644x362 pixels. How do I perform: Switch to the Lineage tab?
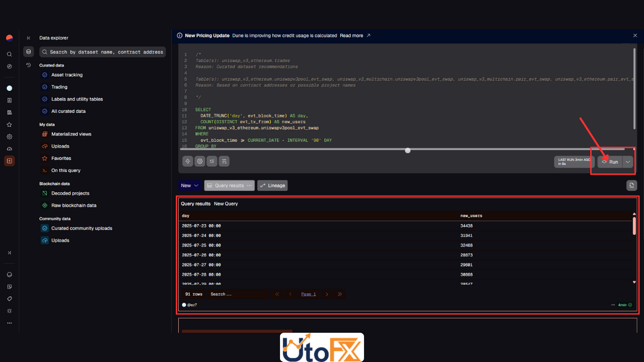coord(272,186)
